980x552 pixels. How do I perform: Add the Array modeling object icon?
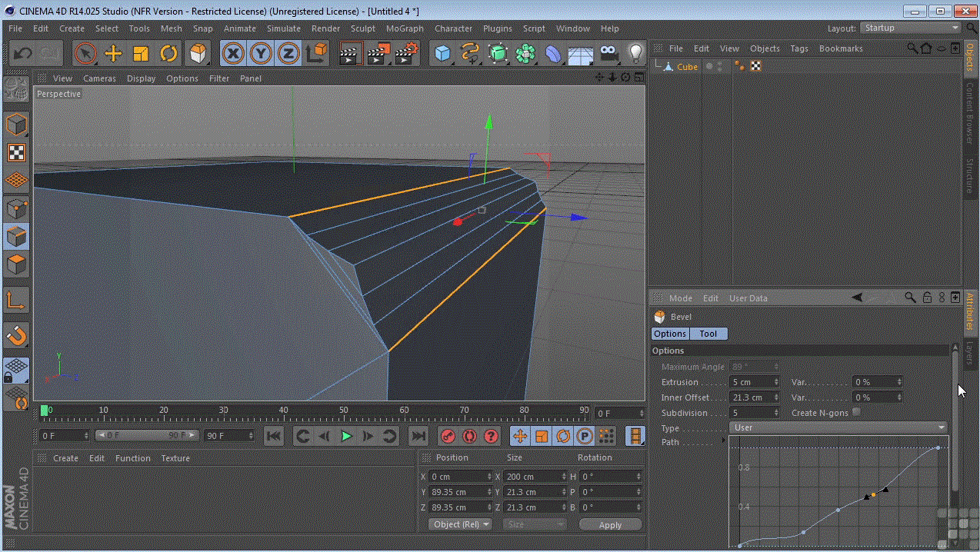tap(525, 53)
